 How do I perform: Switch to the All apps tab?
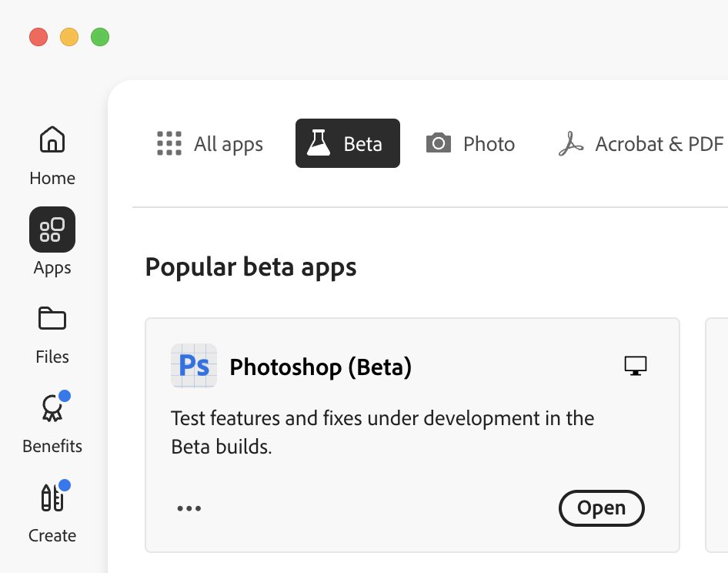(x=210, y=143)
